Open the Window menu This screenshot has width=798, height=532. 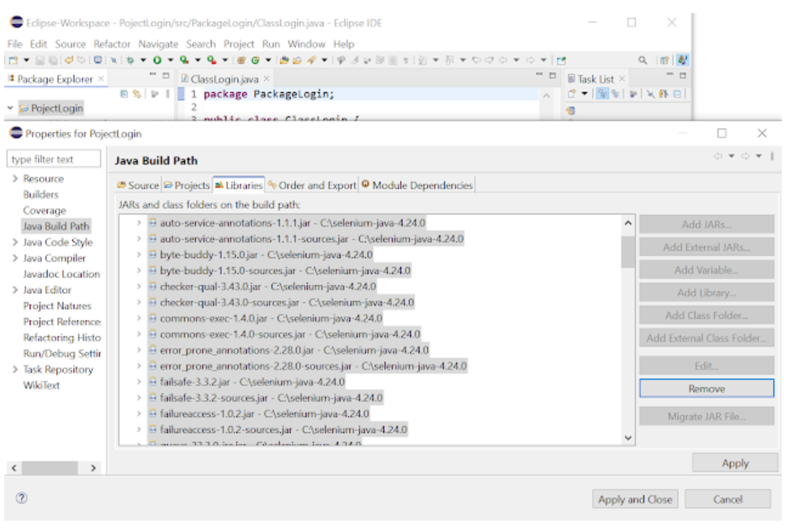pyautogui.click(x=306, y=45)
